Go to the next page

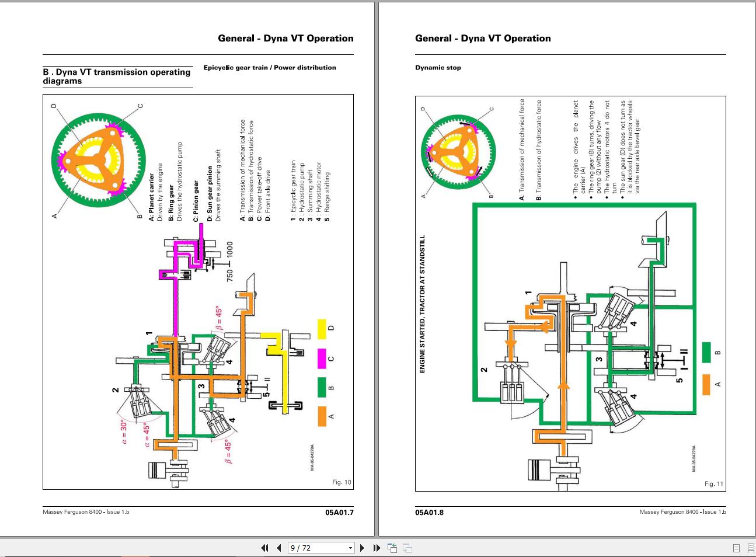pos(362,548)
